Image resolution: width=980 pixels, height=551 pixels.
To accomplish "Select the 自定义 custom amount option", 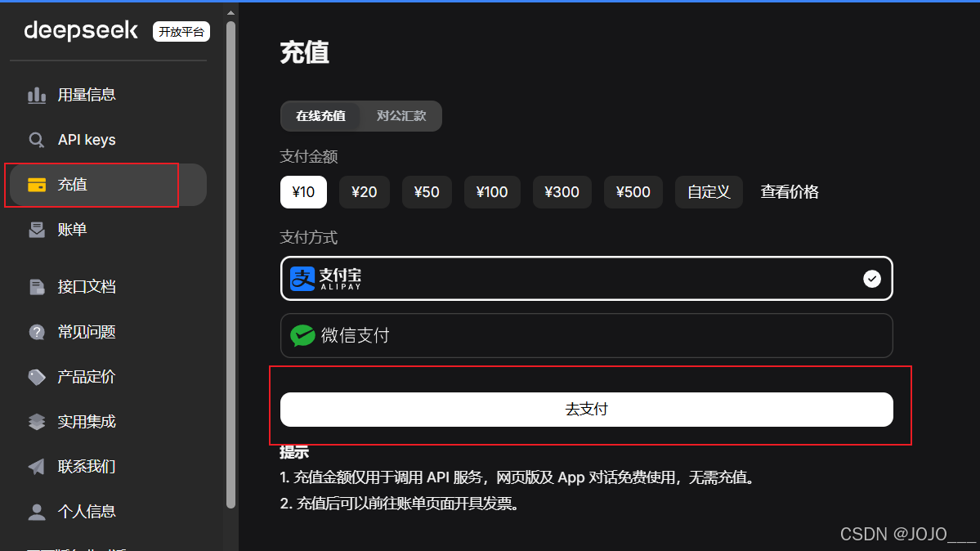I will (x=709, y=192).
